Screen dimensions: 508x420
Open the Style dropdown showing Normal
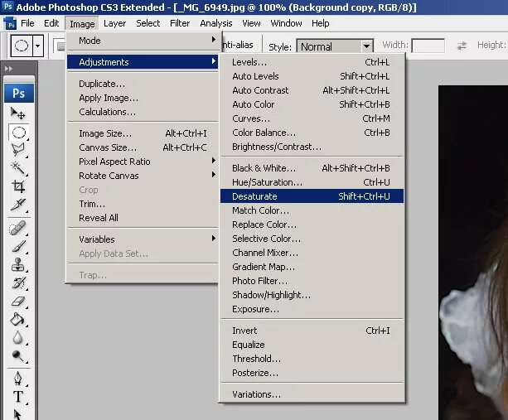[x=335, y=46]
